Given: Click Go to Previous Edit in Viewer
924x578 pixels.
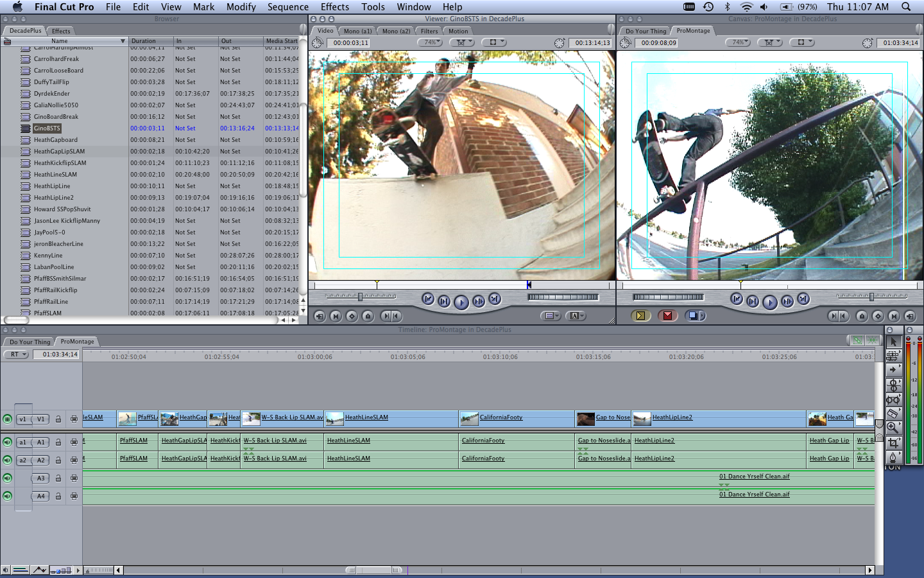Looking at the screenshot, I should pyautogui.click(x=428, y=299).
